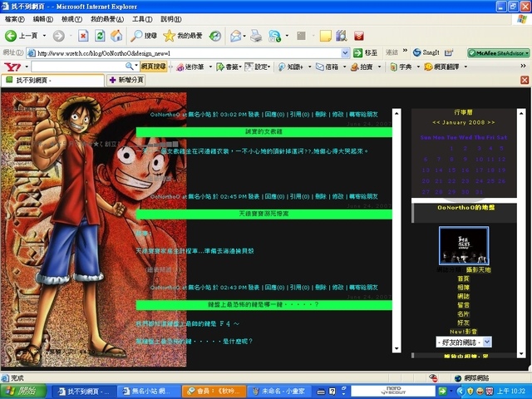Viewport: 532px width, 399px height.
Task: Open the 留言 guestbook link in sidebar
Action: (x=463, y=305)
